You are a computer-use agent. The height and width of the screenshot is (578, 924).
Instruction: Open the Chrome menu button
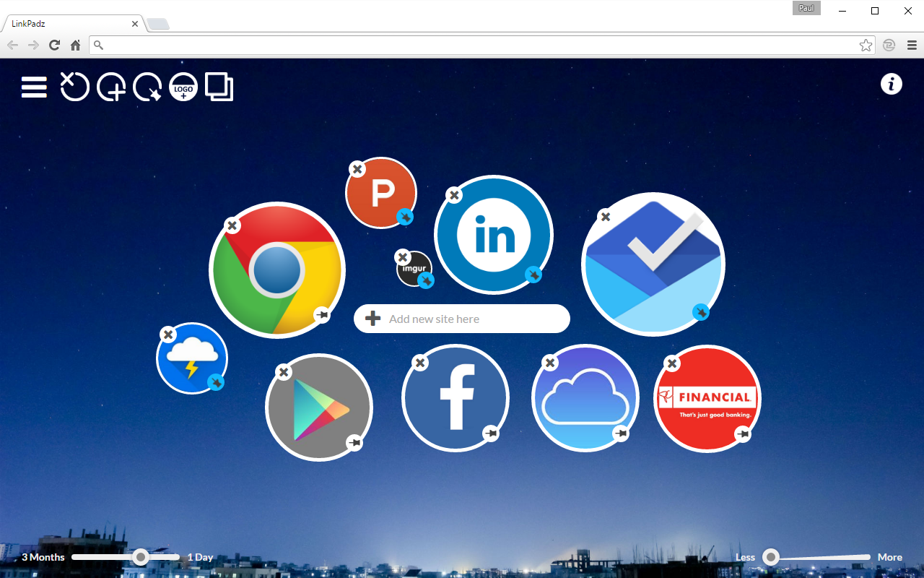pos(912,45)
